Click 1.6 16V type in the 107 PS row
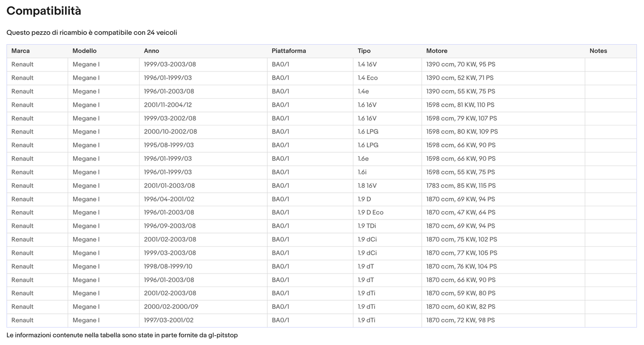This screenshot has width=644, height=345. click(367, 118)
